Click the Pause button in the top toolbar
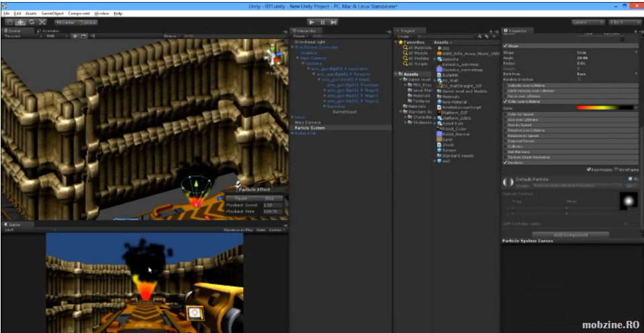This screenshot has height=333, width=644. [322, 22]
